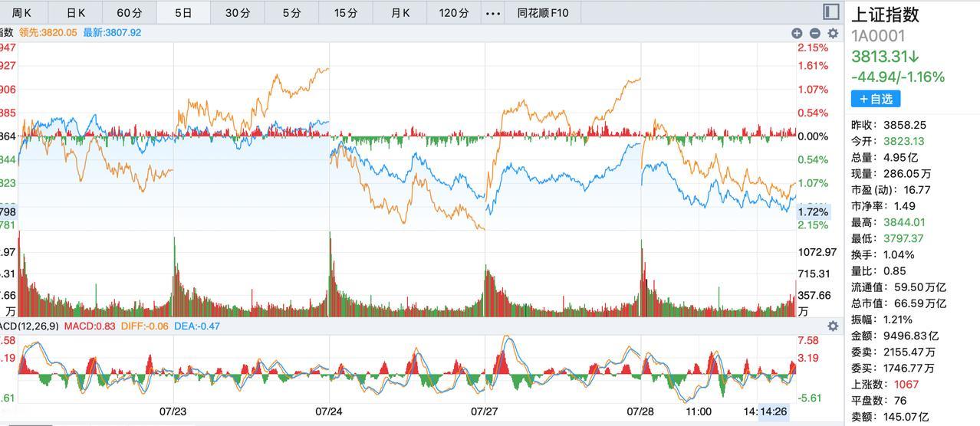Select the 07/23 date marker
The width and height of the screenshot is (980, 426).
click(x=173, y=411)
